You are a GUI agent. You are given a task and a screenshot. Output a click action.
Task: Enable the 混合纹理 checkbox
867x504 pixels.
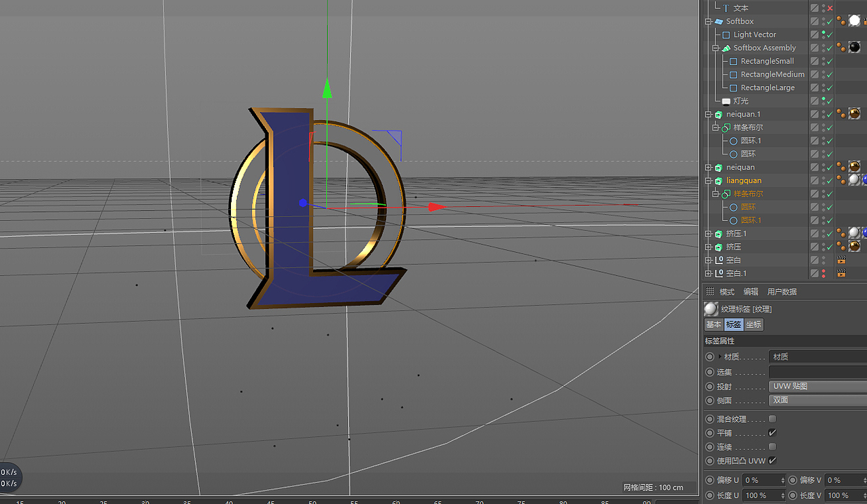coord(772,419)
